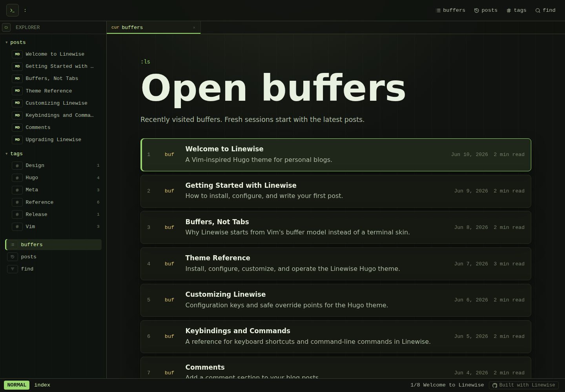Click the GitHub icon in status bar
Screen dimensions: 565x392
click(x=495, y=385)
